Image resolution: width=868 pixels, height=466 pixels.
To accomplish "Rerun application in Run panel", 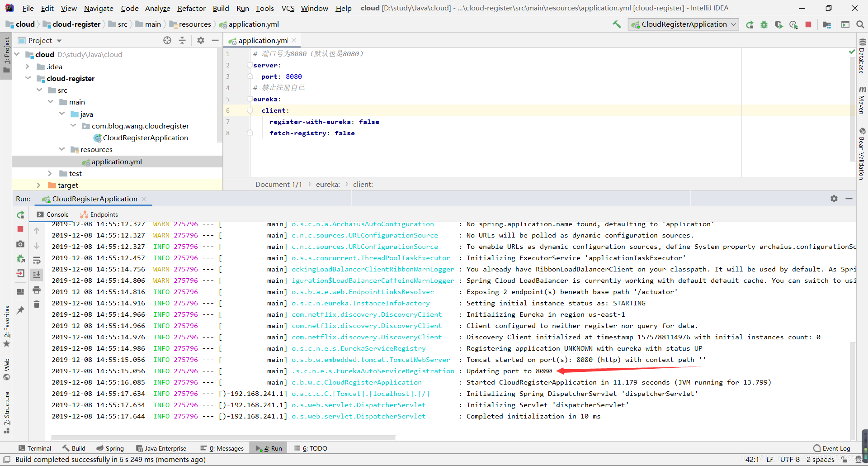I will 20,215.
